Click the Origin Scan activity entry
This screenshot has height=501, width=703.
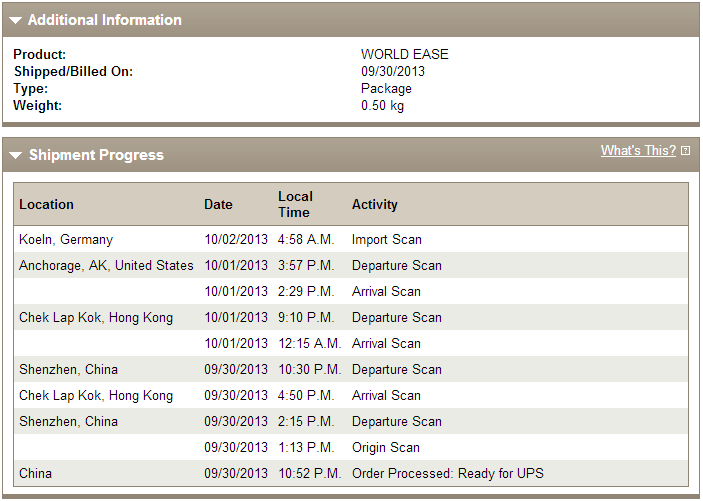386,448
